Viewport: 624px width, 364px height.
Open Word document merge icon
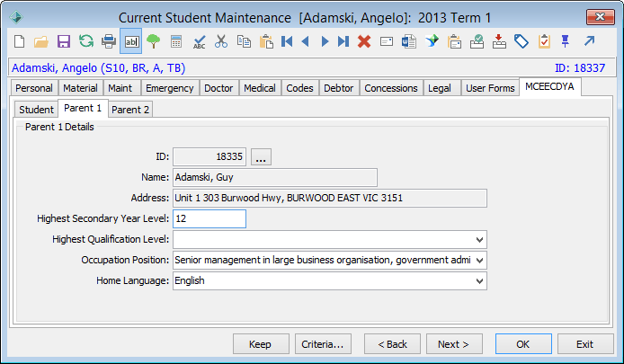pos(409,41)
